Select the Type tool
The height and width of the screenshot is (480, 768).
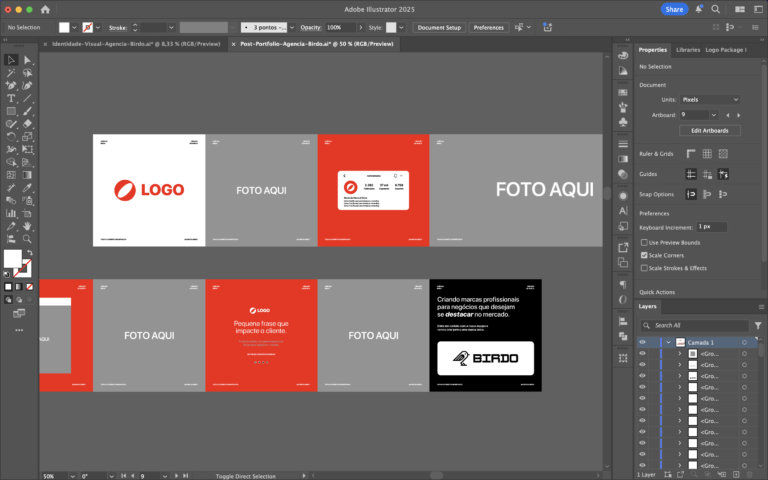point(11,99)
